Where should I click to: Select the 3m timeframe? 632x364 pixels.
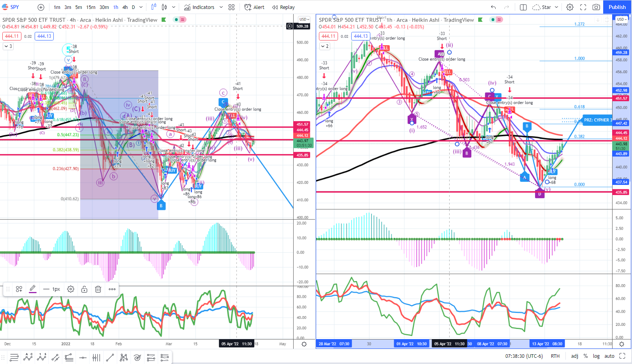[x=68, y=7]
